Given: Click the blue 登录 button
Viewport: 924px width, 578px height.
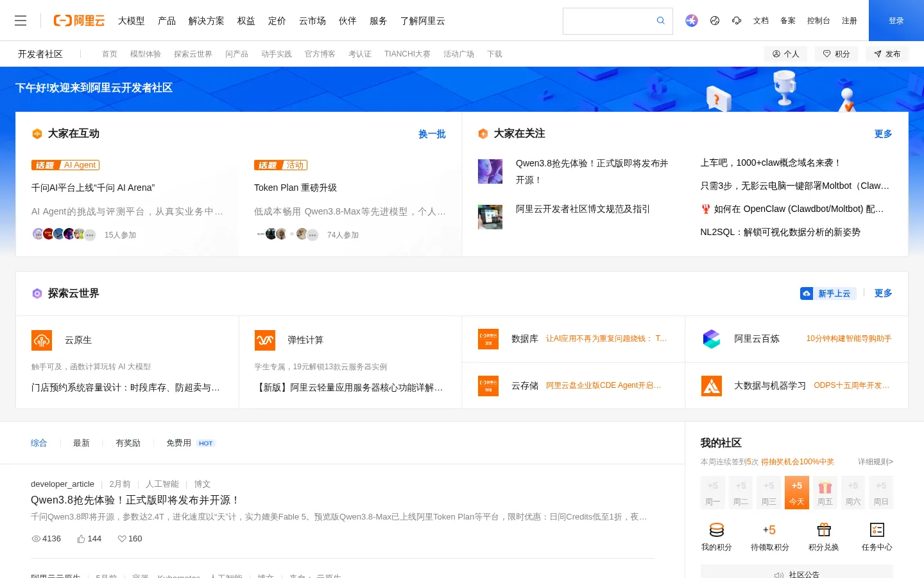Looking at the screenshot, I should pos(896,21).
